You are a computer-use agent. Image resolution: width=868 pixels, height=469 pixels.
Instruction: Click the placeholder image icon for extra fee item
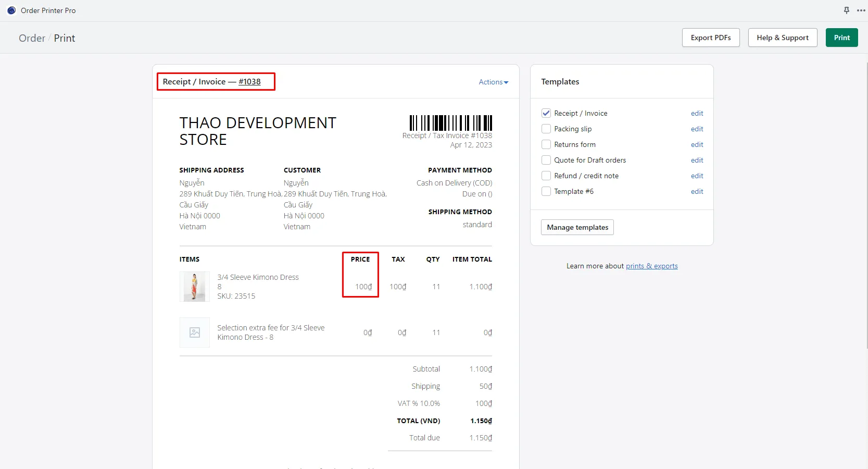pos(195,332)
